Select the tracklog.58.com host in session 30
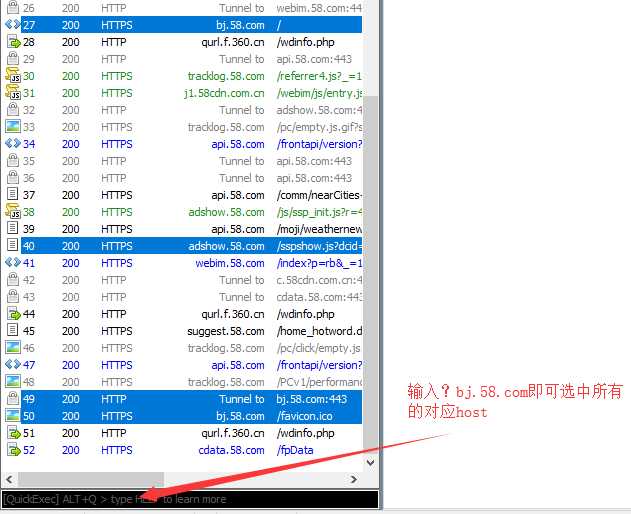Viewport: 631px width, 514px height. tap(226, 76)
